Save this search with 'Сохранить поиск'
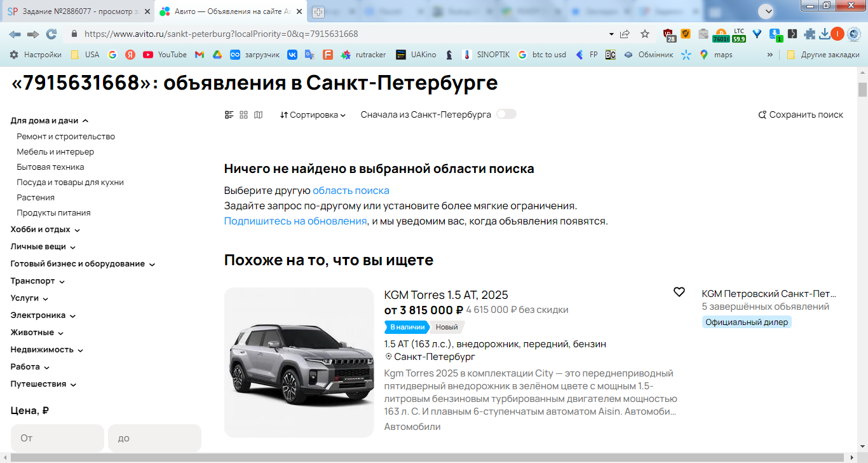Screen dimensions: 868x463 click(x=801, y=115)
